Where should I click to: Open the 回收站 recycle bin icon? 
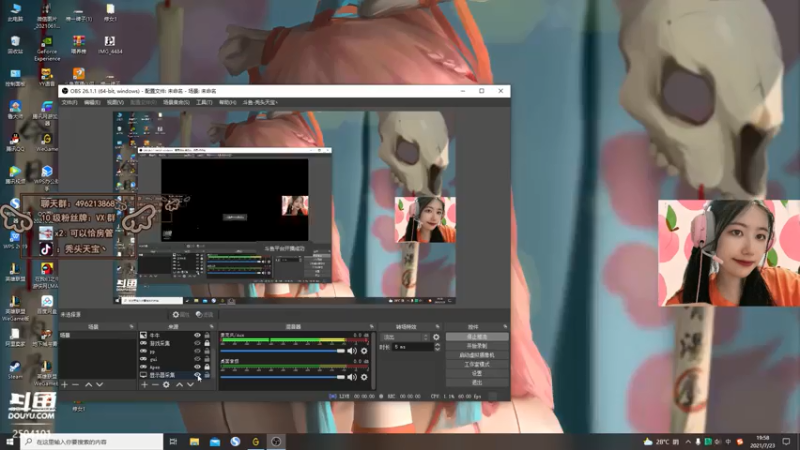15,44
